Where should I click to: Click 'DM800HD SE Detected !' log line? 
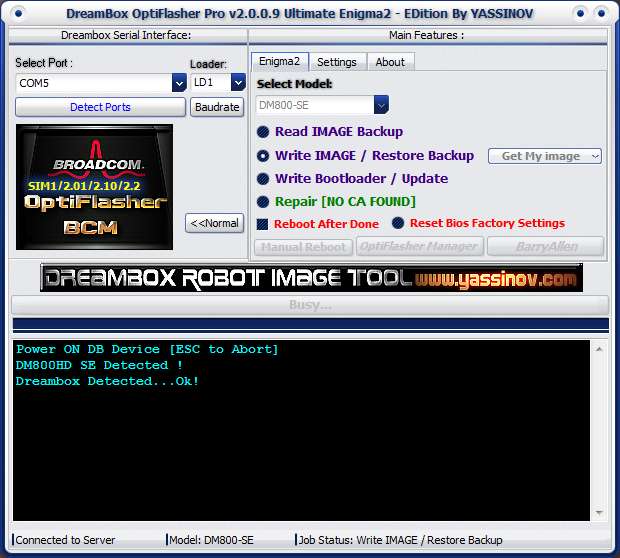(x=99, y=365)
